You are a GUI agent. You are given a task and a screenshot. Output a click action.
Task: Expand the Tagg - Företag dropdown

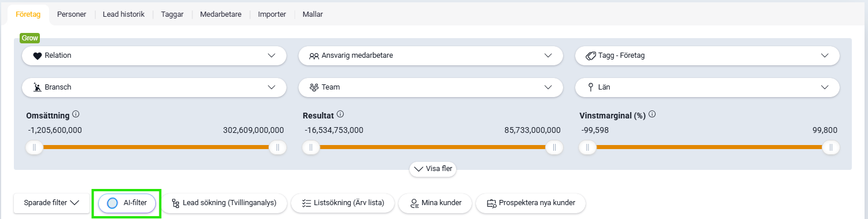(x=707, y=55)
